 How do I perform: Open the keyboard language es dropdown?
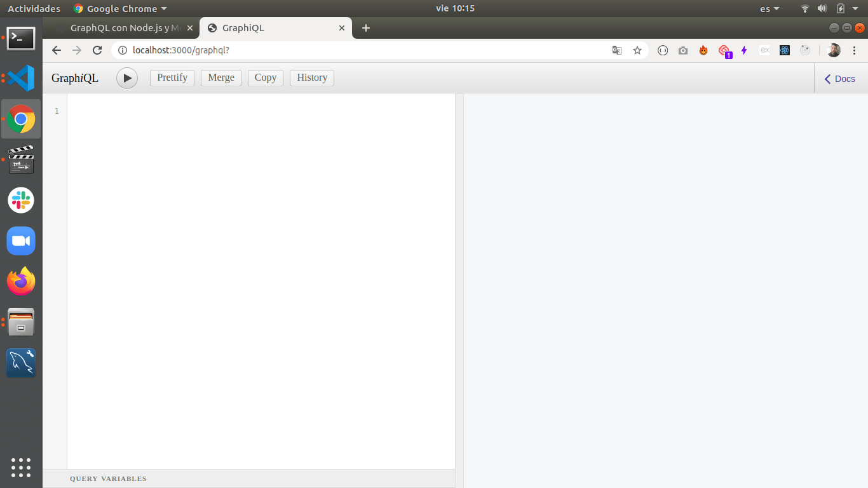(770, 8)
